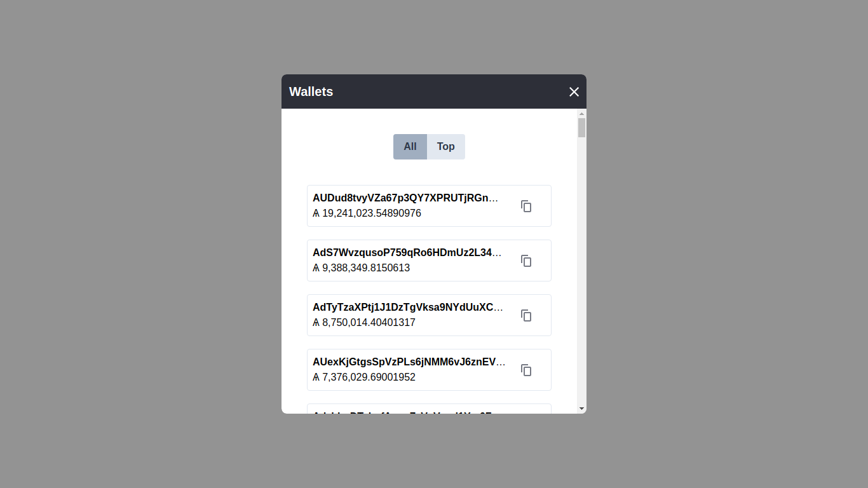This screenshot has height=488, width=868.
Task: Select the AUexKjGtgsSpVzPLs6jNMM6vJ6znEV address text
Action: click(409, 362)
